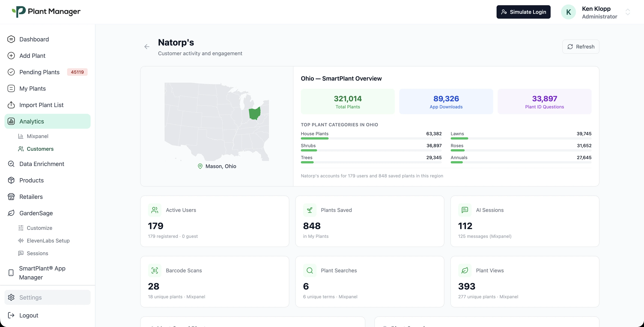Image resolution: width=644 pixels, height=327 pixels.
Task: Open the Retailers page
Action: 48,197
